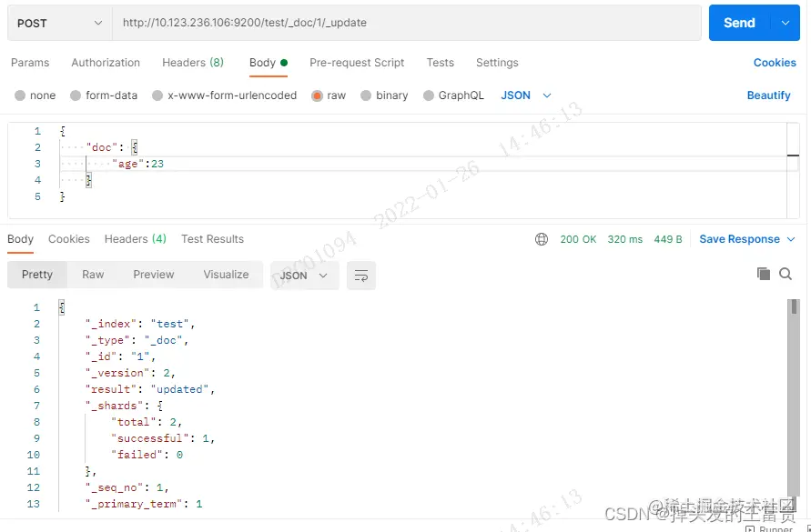
Task: Click the "_version": 2 response line
Action: point(131,373)
